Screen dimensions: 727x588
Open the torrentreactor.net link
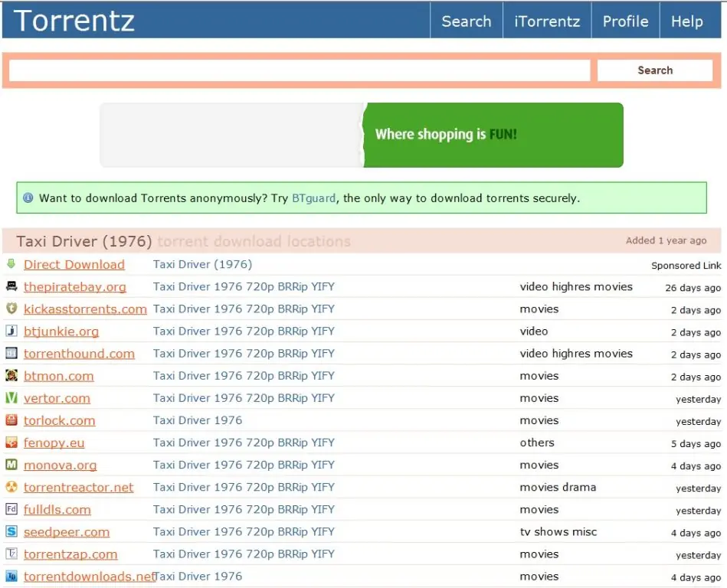click(79, 488)
